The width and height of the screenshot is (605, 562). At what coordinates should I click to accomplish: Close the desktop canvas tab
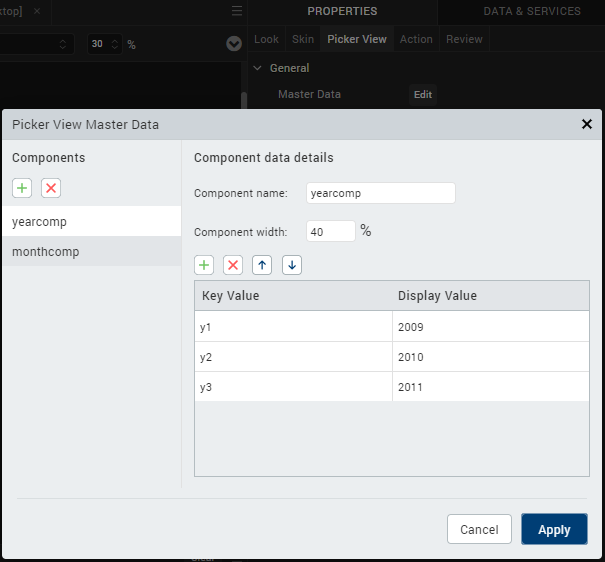[37, 11]
